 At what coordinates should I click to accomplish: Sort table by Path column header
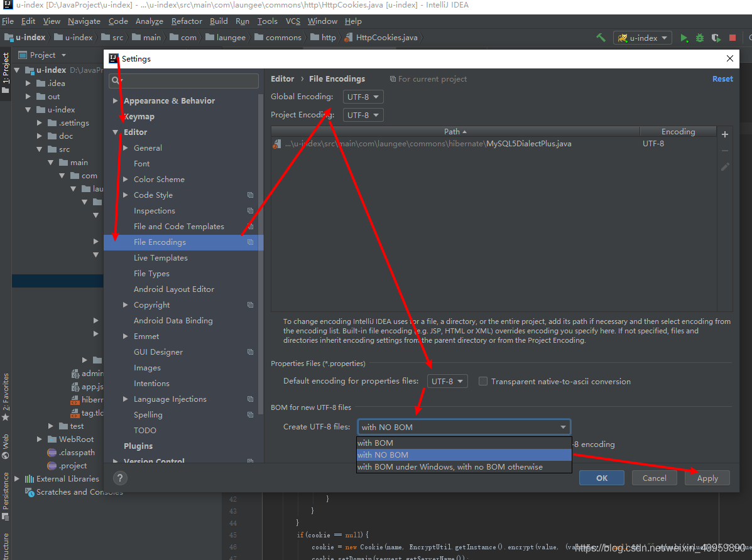pyautogui.click(x=455, y=131)
